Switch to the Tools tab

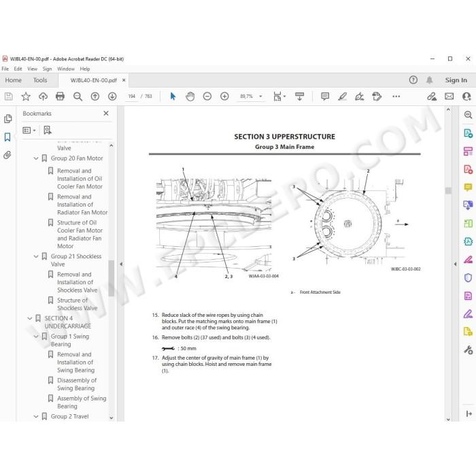point(40,80)
